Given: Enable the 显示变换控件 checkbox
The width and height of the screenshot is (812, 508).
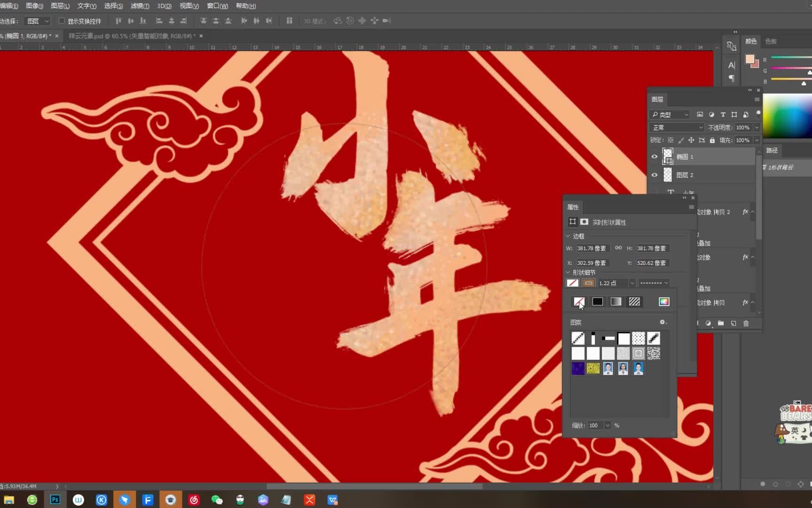Looking at the screenshot, I should coord(62,21).
